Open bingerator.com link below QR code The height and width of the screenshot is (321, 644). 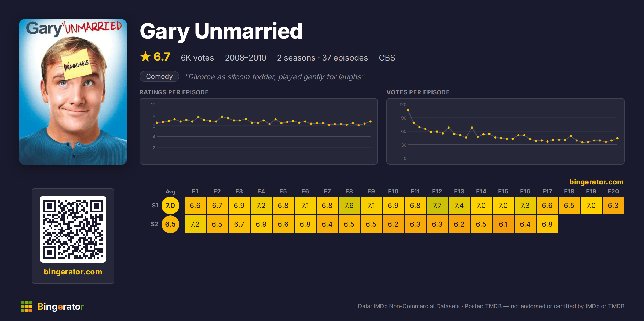point(73,272)
